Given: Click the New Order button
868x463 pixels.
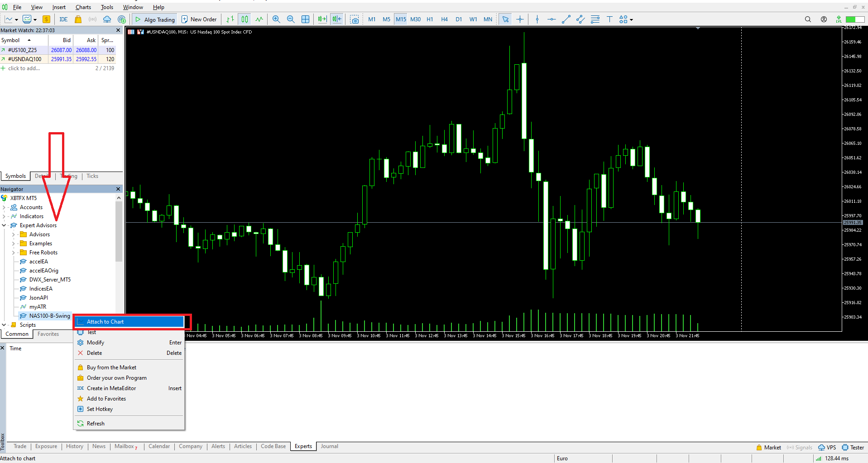Looking at the screenshot, I should tap(199, 19).
